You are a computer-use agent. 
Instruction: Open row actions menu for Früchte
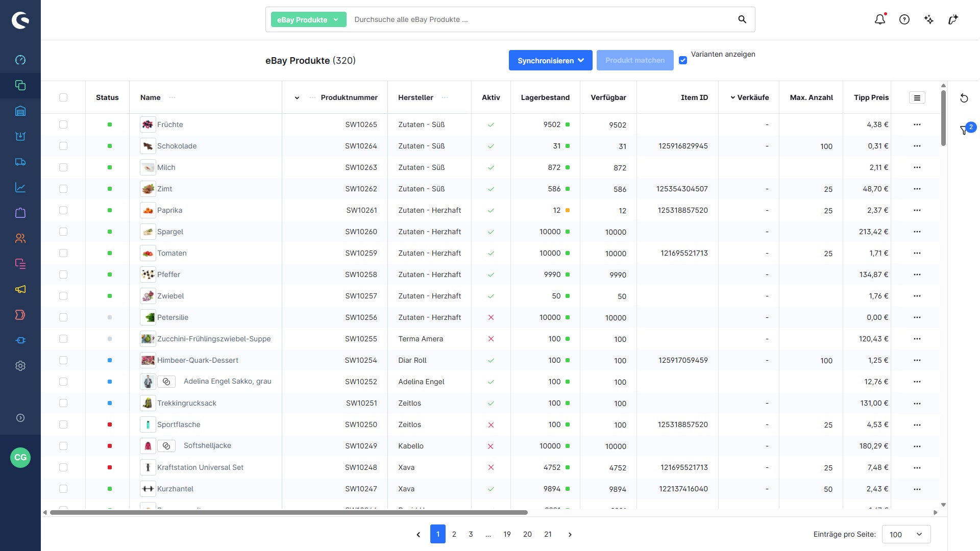917,124
